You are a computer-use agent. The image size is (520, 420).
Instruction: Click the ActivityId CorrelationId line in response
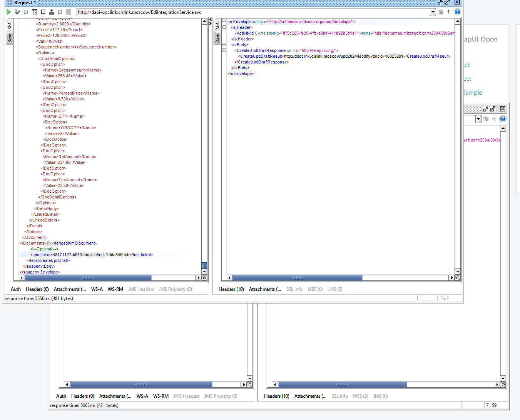coord(344,33)
